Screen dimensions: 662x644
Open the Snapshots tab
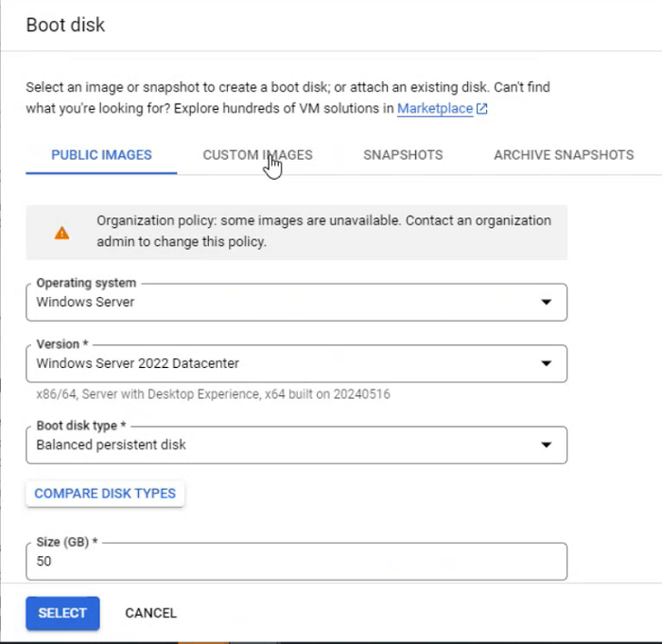coord(403,155)
